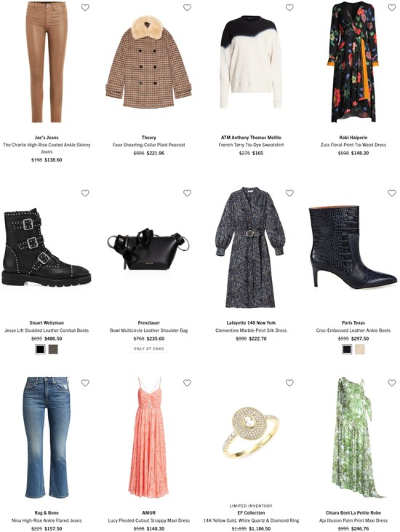
Task: Choose taupe color swatch for combat boots
Action: click(x=53, y=349)
